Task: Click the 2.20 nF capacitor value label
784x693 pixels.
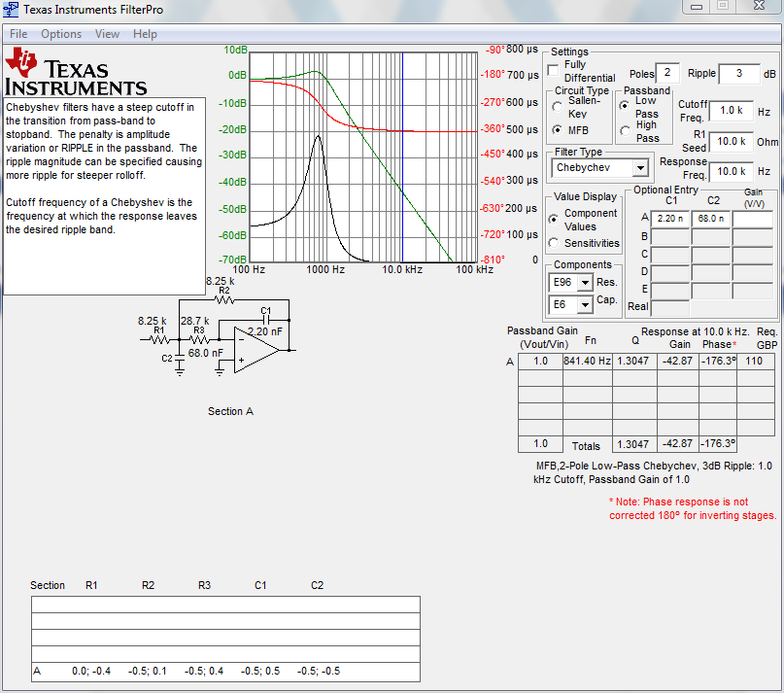Action: click(x=265, y=331)
